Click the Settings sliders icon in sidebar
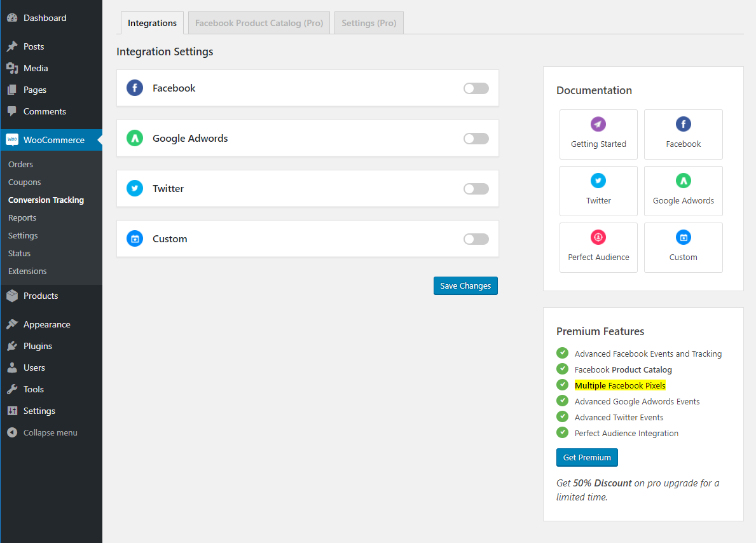Image resolution: width=756 pixels, height=543 pixels. coord(12,411)
